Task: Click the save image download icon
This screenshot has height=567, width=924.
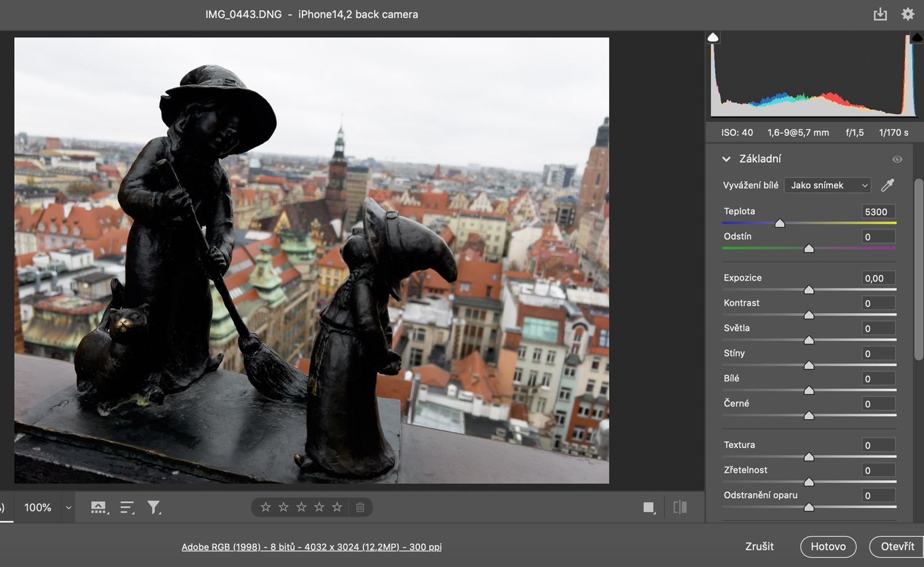Action: click(x=880, y=14)
